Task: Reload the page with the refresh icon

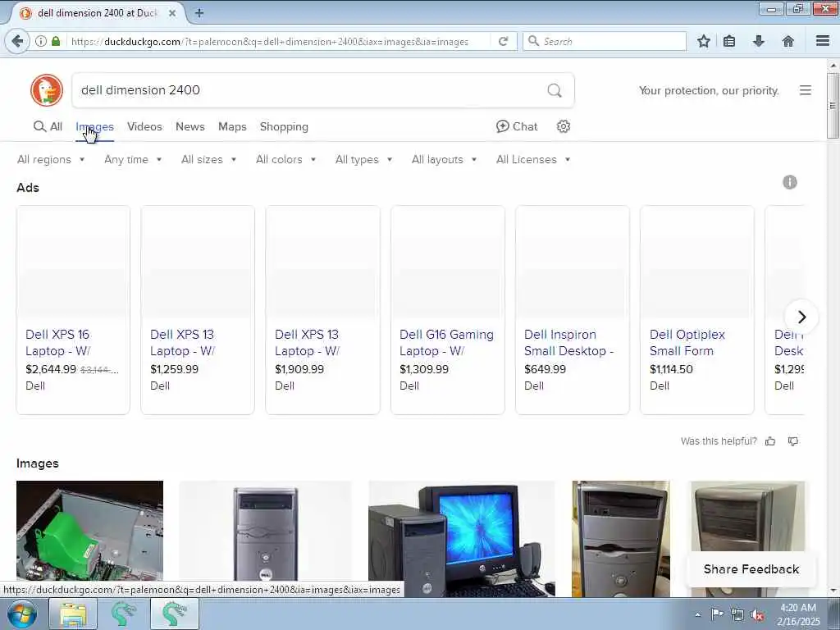Action: (x=503, y=41)
